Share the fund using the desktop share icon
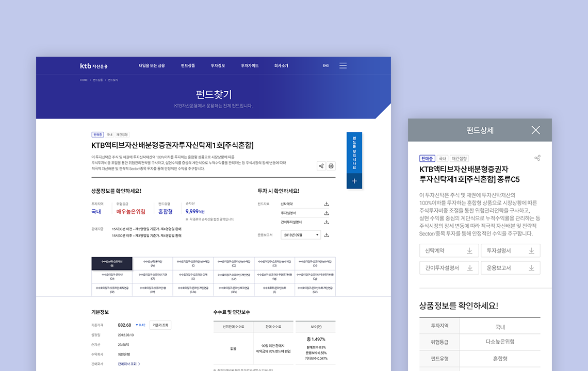 click(321, 166)
